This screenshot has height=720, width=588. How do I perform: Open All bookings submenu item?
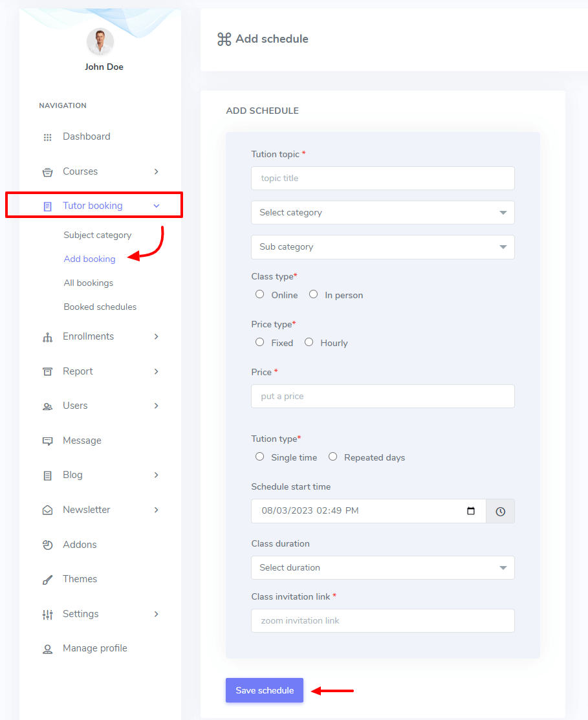pyautogui.click(x=89, y=283)
